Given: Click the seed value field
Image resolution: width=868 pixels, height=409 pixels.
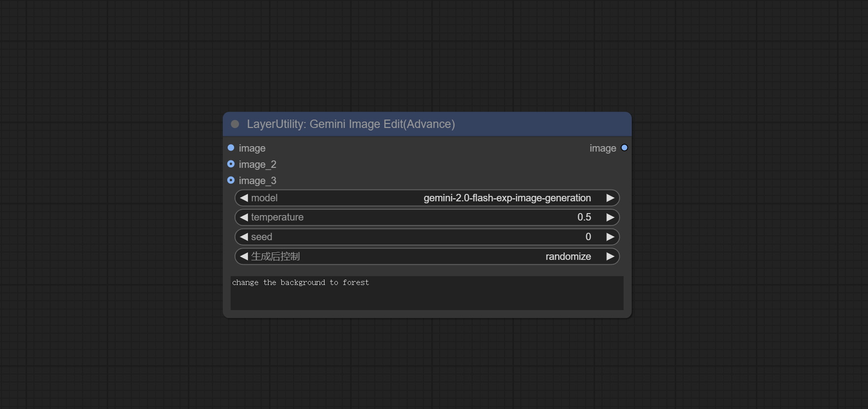Looking at the screenshot, I should pyautogui.click(x=427, y=237).
